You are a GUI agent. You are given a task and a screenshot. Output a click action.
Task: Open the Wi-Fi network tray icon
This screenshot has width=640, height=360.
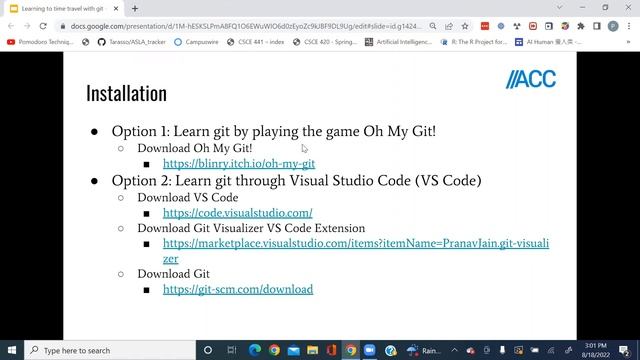coord(551,350)
